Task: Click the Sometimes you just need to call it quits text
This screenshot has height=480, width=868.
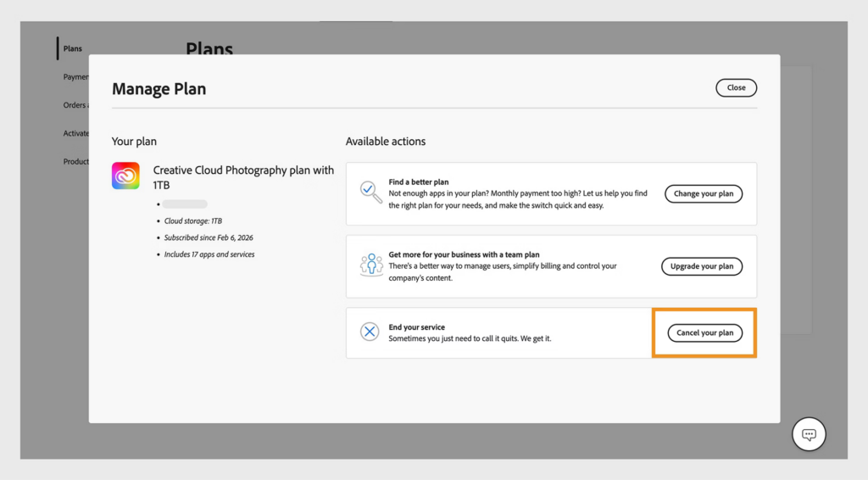Action: pos(470,338)
